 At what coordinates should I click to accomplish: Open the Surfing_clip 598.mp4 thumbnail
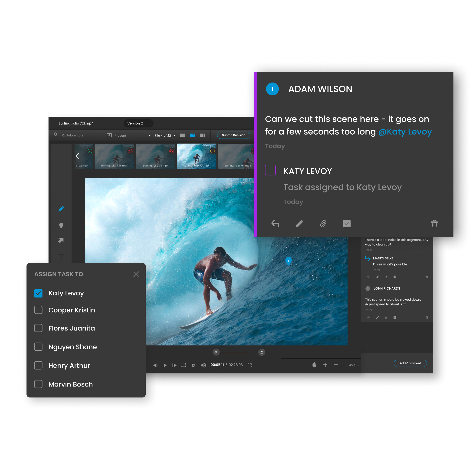tap(114, 156)
